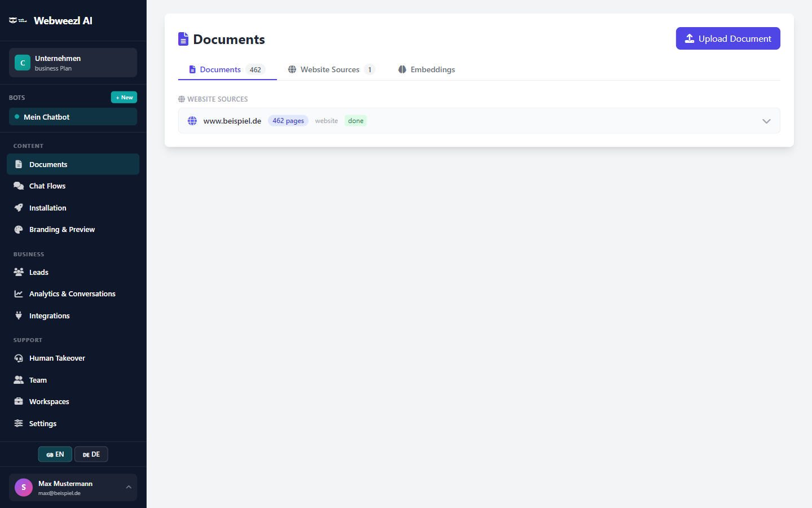Expand the Max Mustermann account menu
The image size is (812, 508).
pos(73,487)
